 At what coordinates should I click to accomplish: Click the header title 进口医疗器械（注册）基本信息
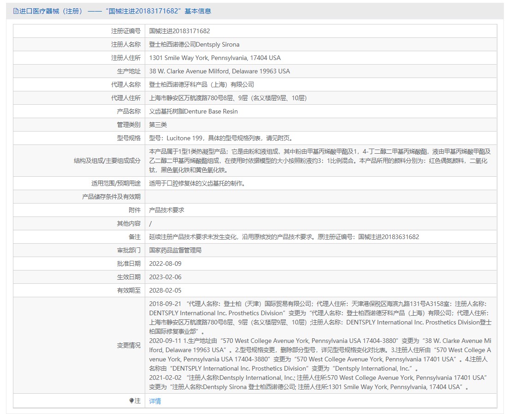coord(115,11)
